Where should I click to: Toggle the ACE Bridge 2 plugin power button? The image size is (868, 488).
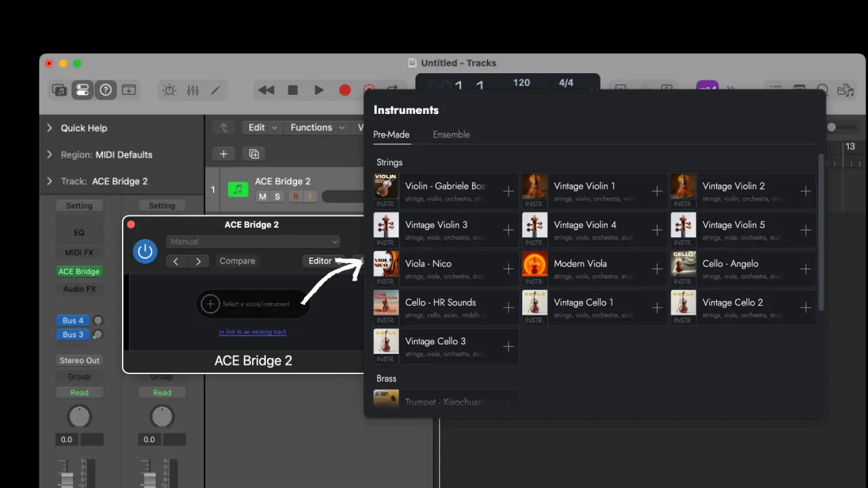pyautogui.click(x=145, y=251)
